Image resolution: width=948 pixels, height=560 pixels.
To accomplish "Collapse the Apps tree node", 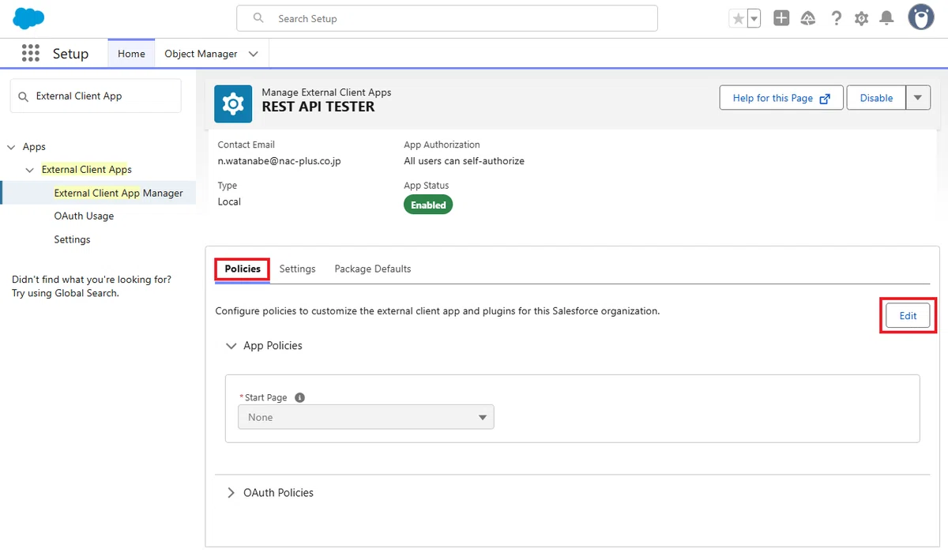I will pyautogui.click(x=11, y=147).
